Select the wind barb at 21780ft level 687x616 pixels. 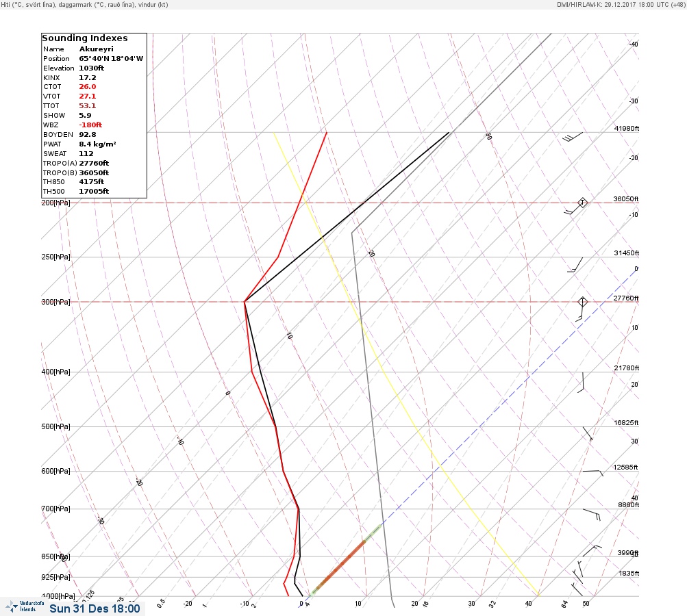pyautogui.click(x=581, y=382)
